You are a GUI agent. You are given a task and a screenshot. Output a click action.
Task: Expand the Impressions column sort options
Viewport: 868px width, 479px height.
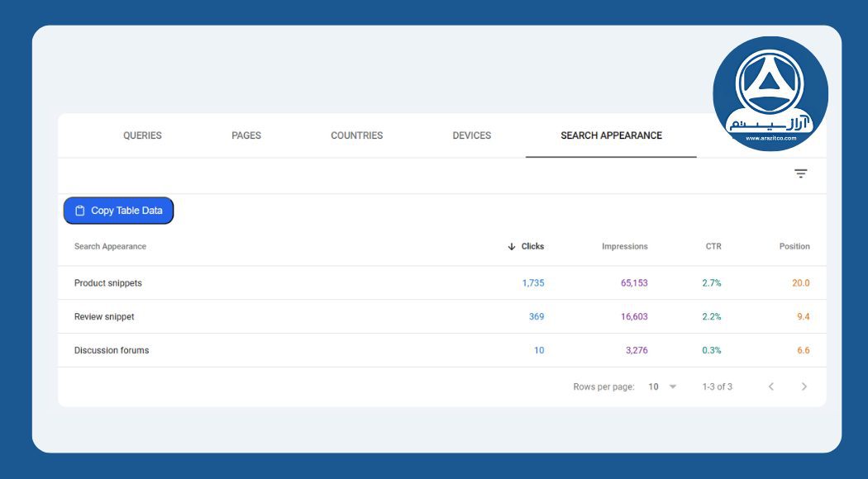[624, 246]
